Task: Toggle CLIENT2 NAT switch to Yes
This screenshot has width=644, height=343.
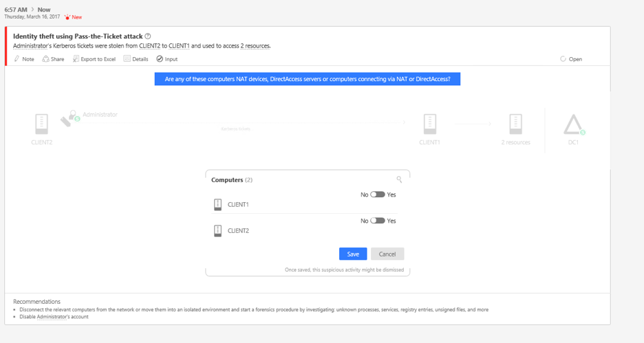Action: 378,221
